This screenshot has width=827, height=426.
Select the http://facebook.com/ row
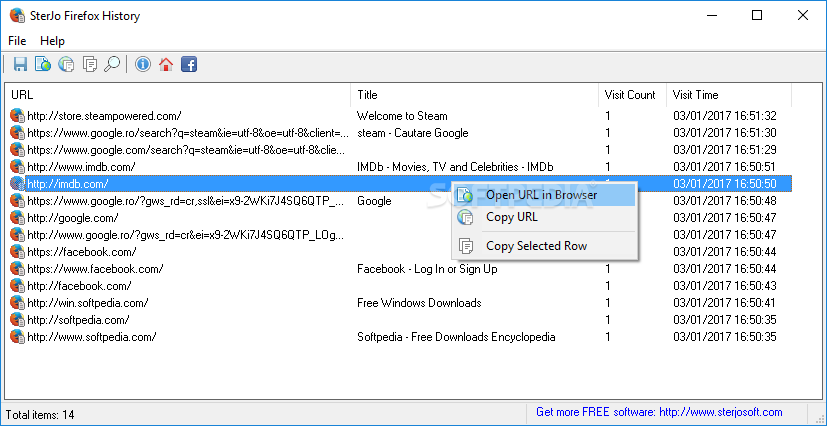coord(401,286)
